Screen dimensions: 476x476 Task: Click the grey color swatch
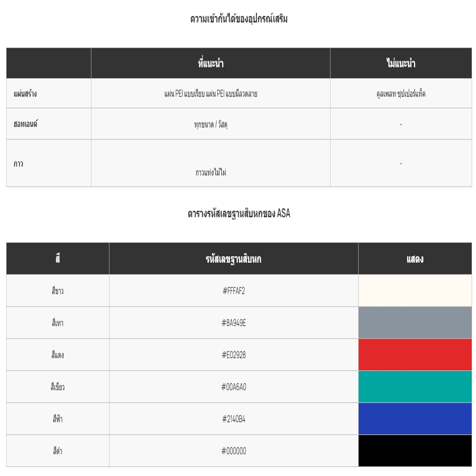coord(415,323)
